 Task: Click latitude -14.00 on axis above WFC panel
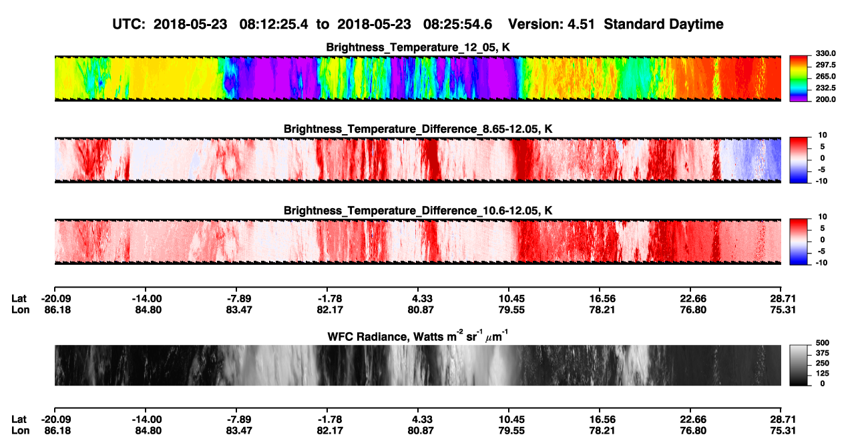[x=146, y=298]
